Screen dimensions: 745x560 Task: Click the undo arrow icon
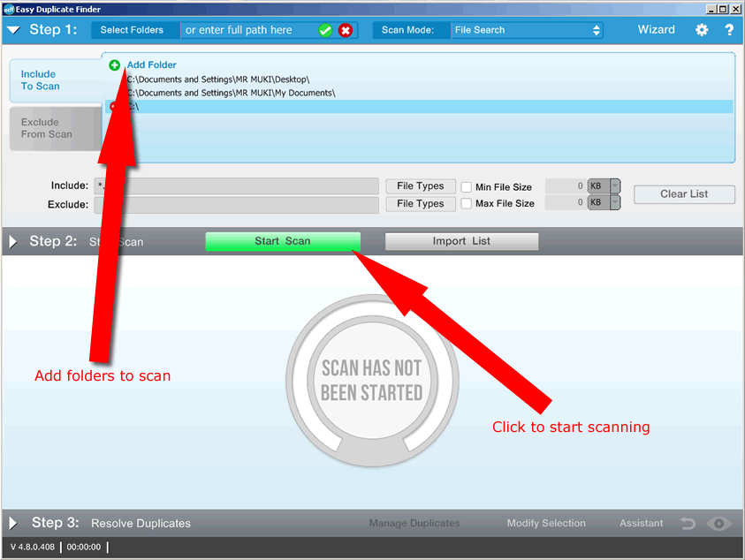point(688,524)
